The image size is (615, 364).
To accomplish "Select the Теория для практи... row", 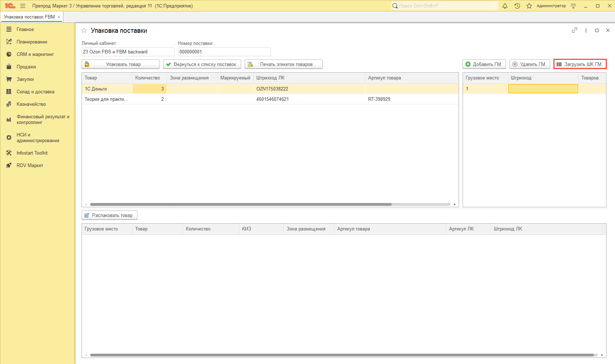I will [106, 99].
